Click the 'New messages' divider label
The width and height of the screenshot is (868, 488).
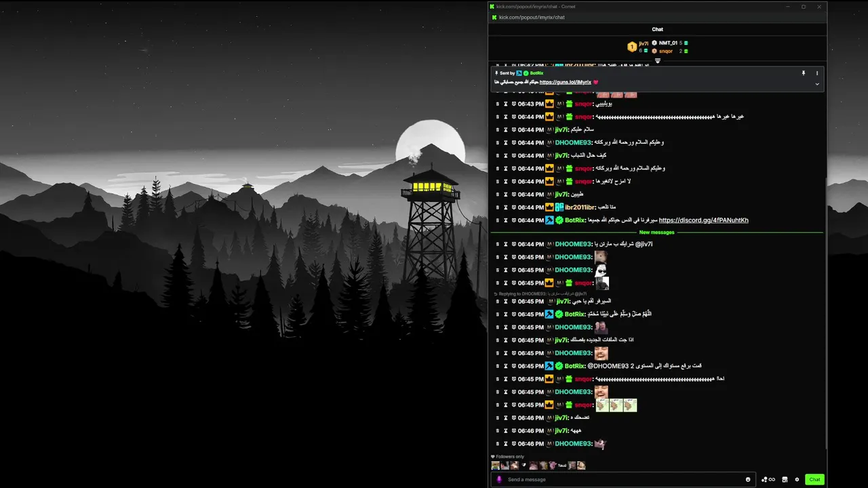tap(657, 232)
